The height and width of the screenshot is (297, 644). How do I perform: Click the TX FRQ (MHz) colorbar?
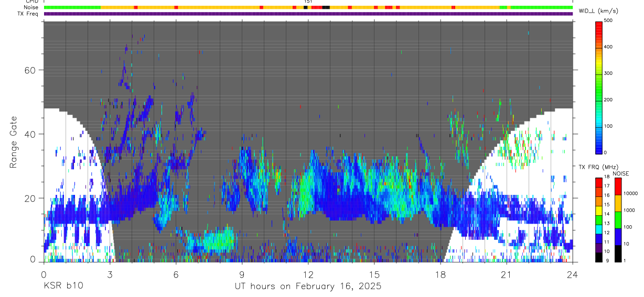pyautogui.click(x=599, y=220)
